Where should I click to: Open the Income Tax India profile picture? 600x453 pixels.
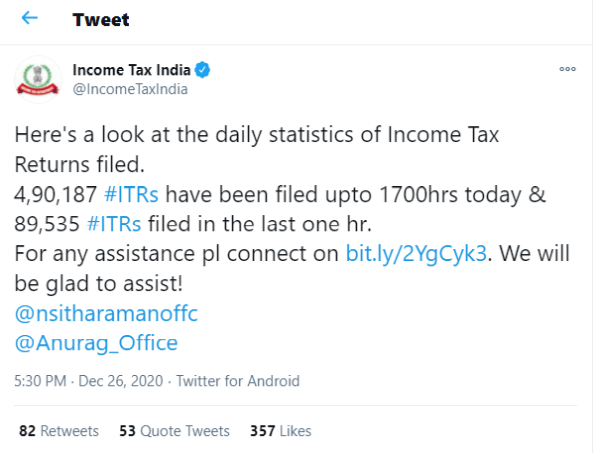pyautogui.click(x=38, y=81)
